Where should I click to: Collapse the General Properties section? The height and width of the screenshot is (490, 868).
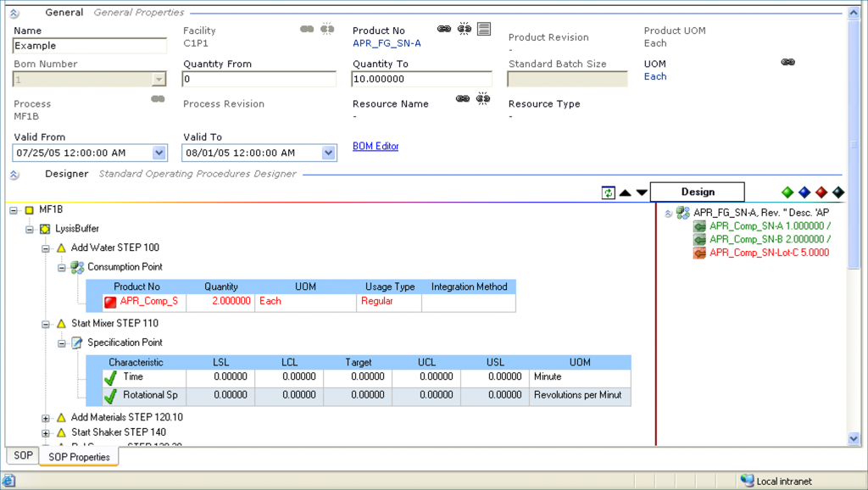(14, 14)
